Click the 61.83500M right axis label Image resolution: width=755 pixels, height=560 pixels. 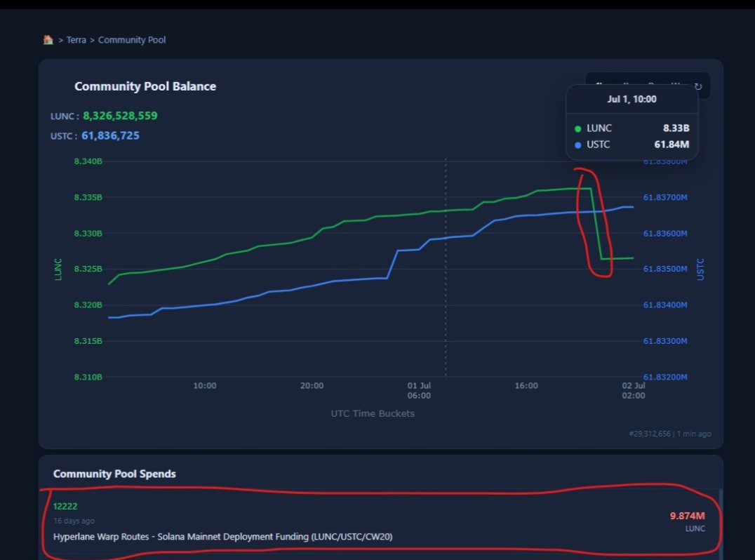point(665,269)
